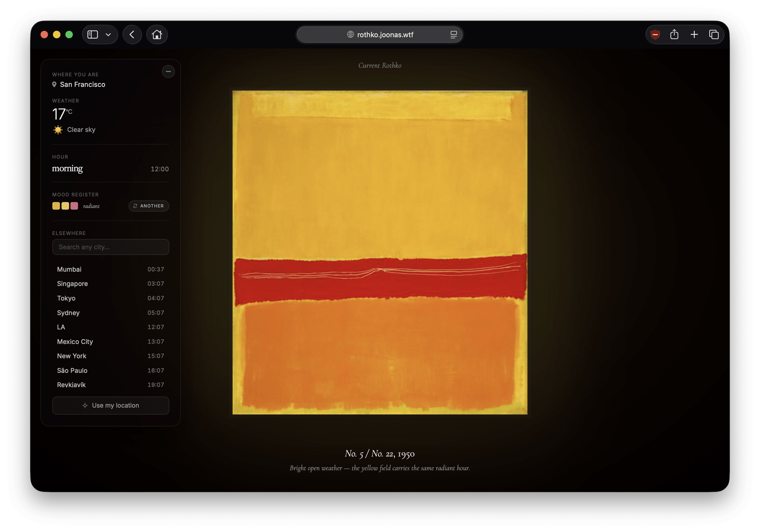Click the morning hour label
This screenshot has width=760, height=532.
pos(67,168)
